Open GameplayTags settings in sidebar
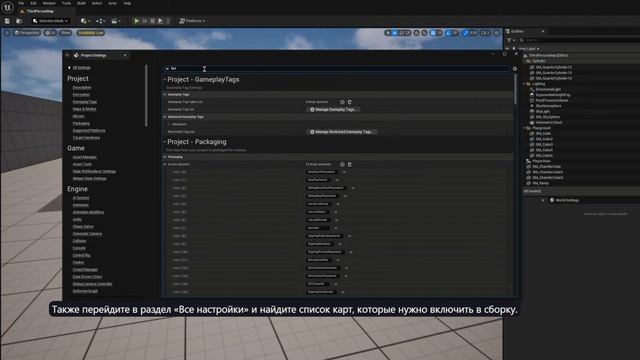The image size is (640, 360). tap(84, 102)
